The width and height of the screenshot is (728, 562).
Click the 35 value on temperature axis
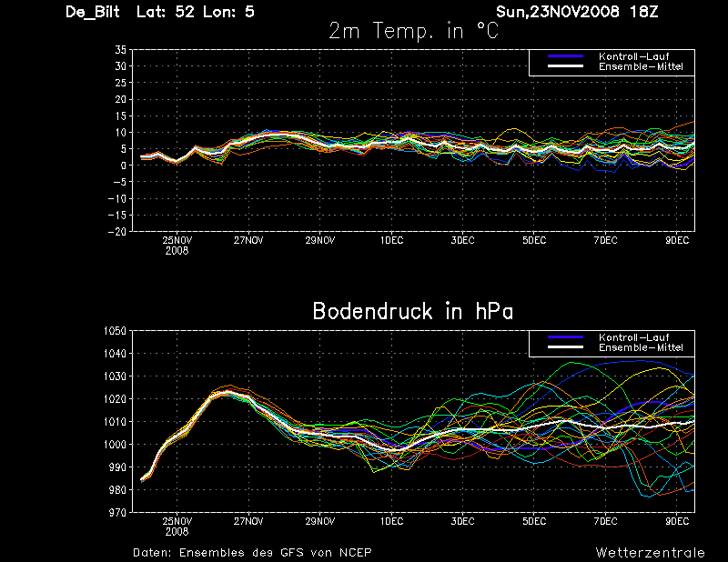[x=119, y=50]
